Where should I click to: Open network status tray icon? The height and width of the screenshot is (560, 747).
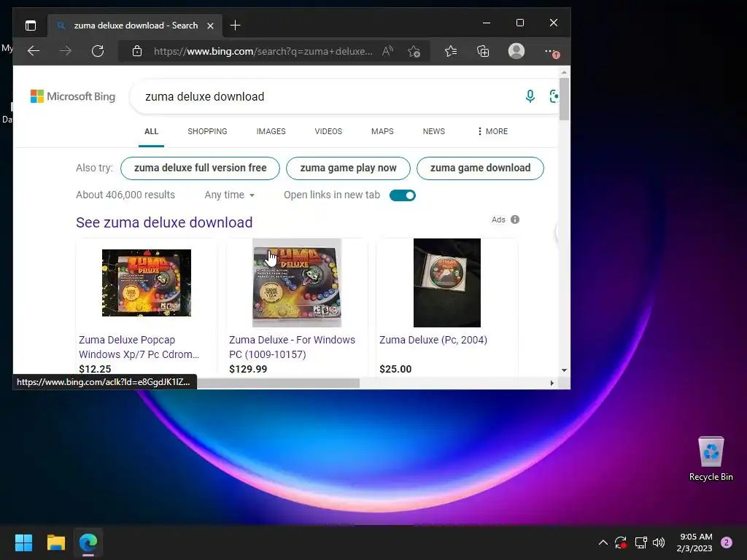[640, 542]
